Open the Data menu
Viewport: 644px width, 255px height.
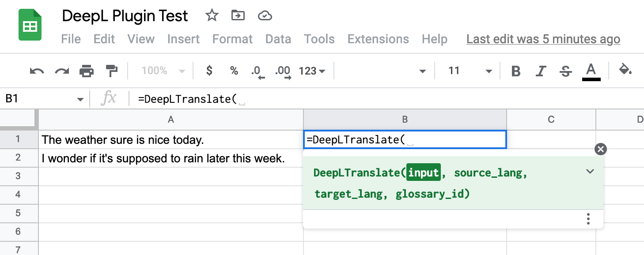click(x=278, y=39)
